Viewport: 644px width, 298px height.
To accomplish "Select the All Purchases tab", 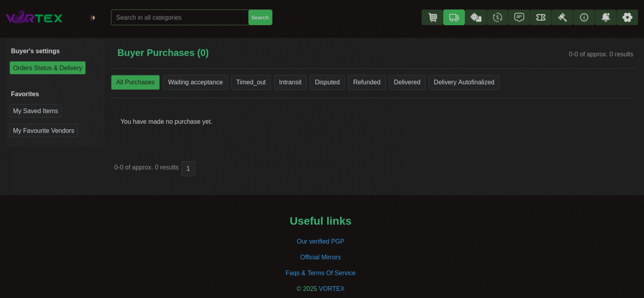I will tap(135, 82).
